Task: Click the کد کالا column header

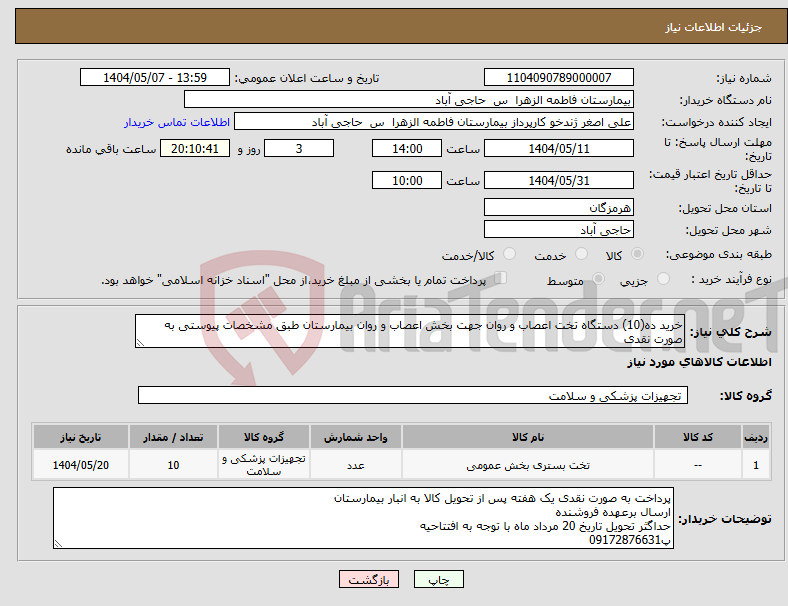Action: tap(698, 437)
